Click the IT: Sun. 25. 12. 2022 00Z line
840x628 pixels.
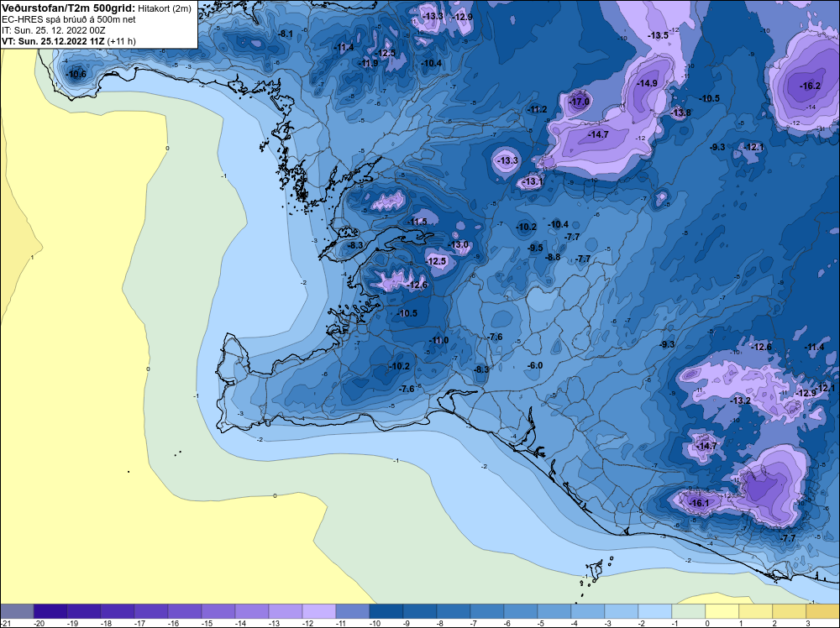point(54,30)
